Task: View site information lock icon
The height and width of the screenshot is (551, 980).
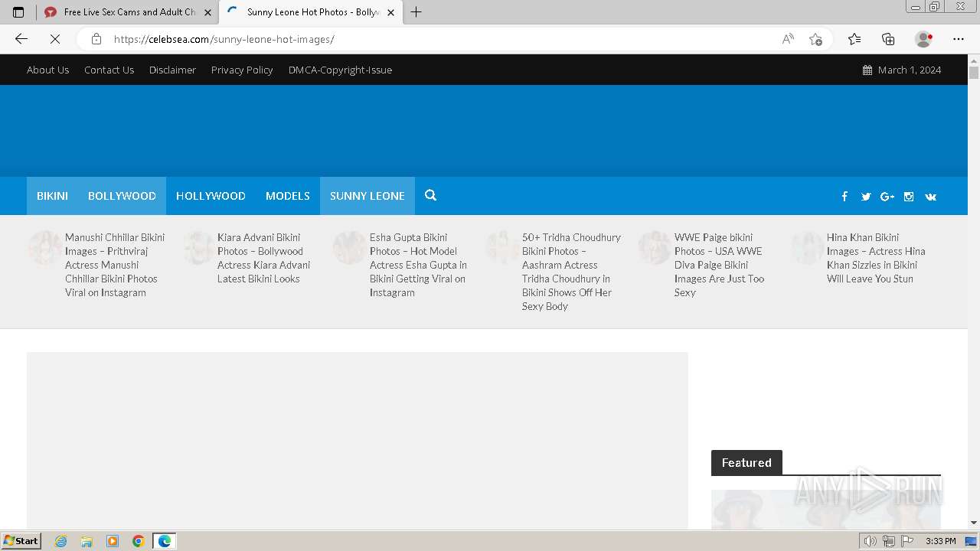Action: coord(96,39)
